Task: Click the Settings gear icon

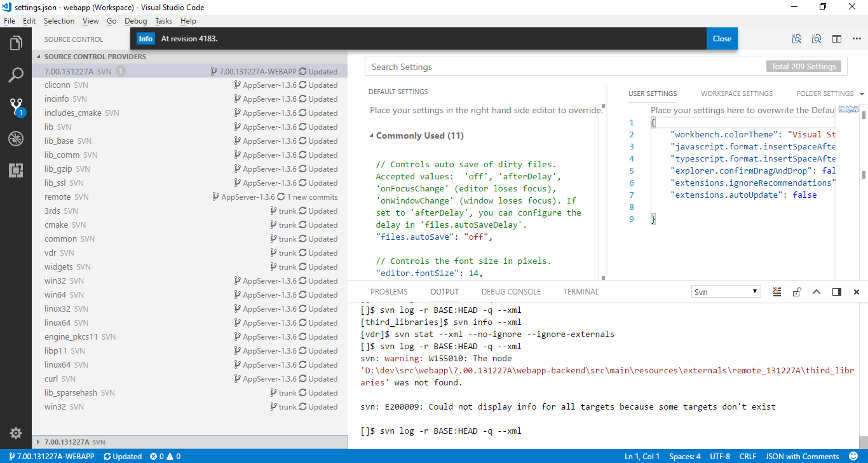Action: [x=16, y=432]
